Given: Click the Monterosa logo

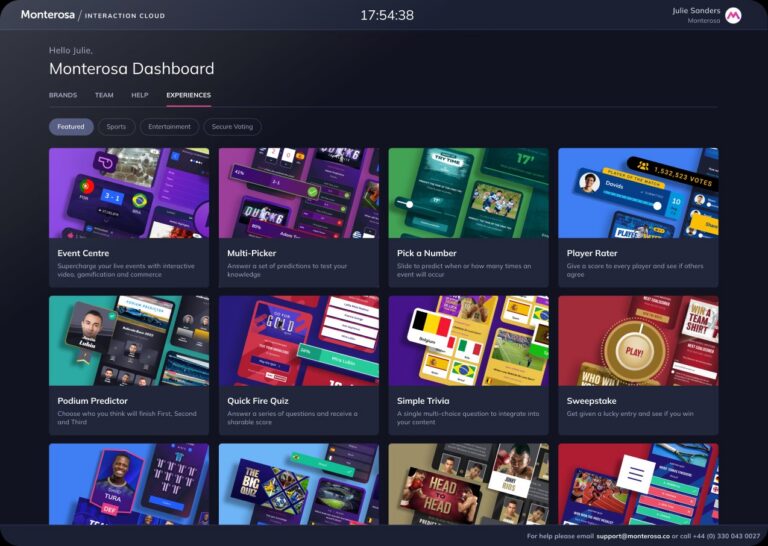Looking at the screenshot, I should pyautogui.click(x=48, y=15).
